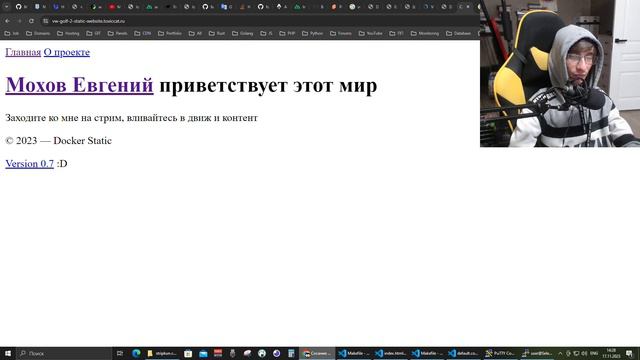Open Task View from the taskbar
This screenshot has width=640, height=360.
[x=120, y=353]
